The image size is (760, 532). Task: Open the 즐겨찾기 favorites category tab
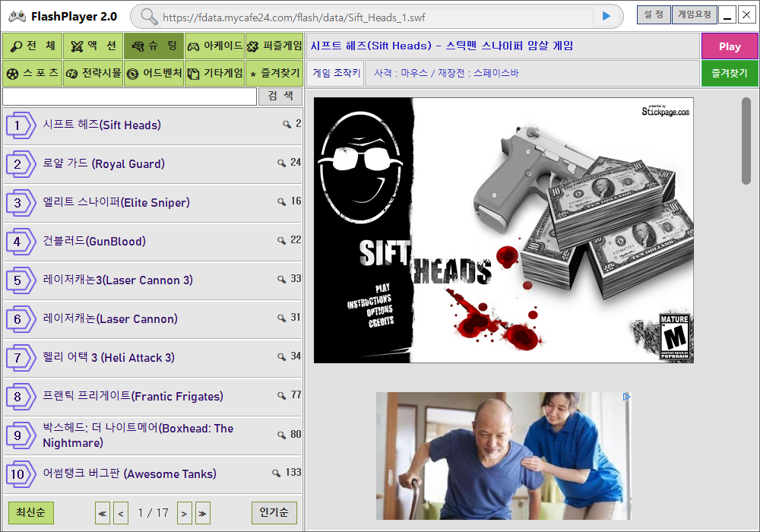[x=274, y=73]
